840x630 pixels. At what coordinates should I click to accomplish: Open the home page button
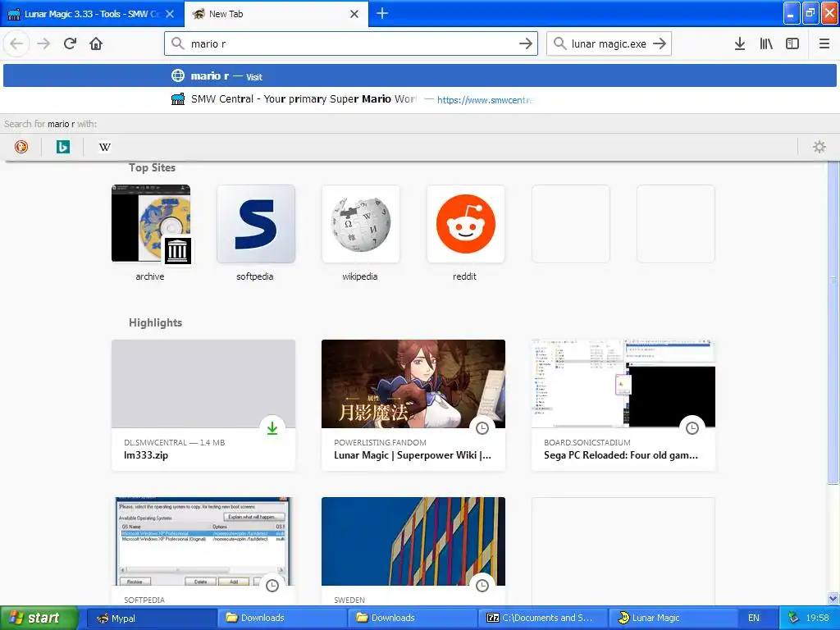tap(96, 43)
